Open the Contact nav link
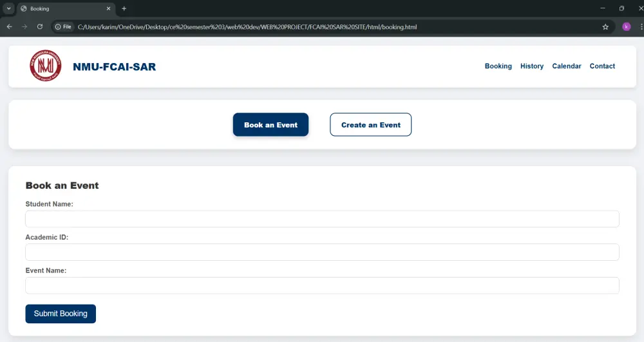The image size is (644, 342). pos(602,66)
